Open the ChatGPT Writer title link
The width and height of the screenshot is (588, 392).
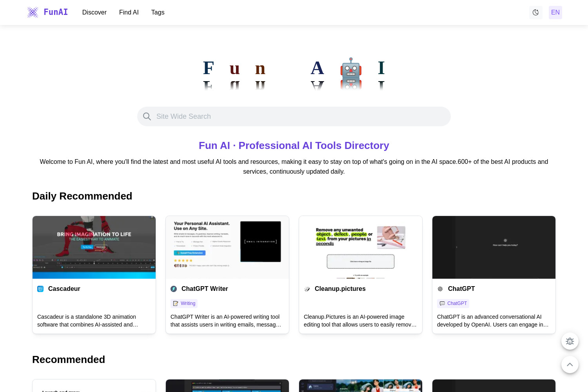tap(205, 289)
